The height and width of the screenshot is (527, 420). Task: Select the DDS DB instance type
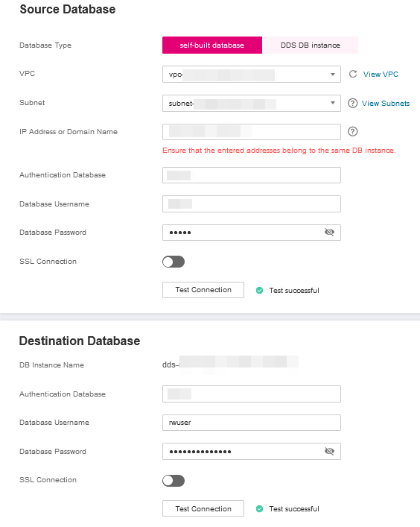(x=311, y=45)
